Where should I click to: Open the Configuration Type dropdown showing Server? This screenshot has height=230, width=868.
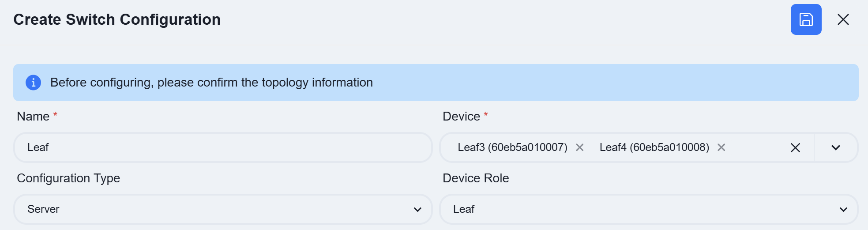pyautogui.click(x=223, y=209)
